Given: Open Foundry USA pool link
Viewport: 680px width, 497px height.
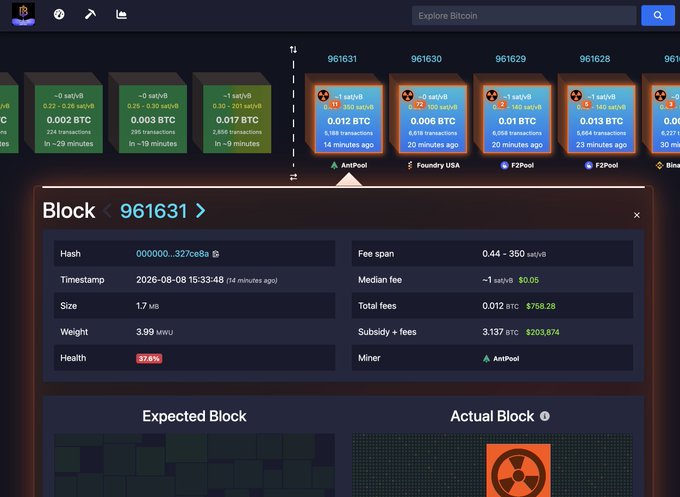Looking at the screenshot, I should [x=433, y=165].
